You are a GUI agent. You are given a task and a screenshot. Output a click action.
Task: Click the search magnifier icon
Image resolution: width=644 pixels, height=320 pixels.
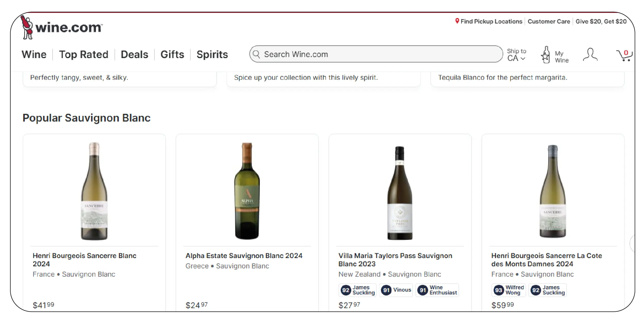tap(256, 54)
